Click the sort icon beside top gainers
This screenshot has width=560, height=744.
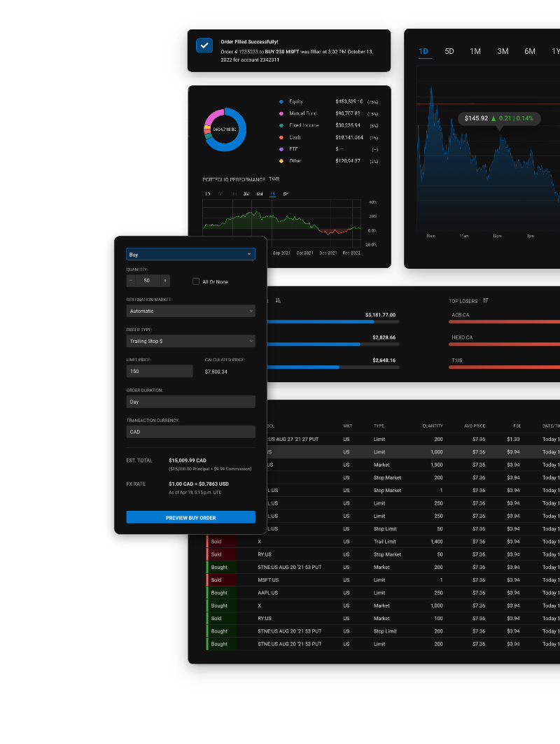pyautogui.click(x=278, y=301)
